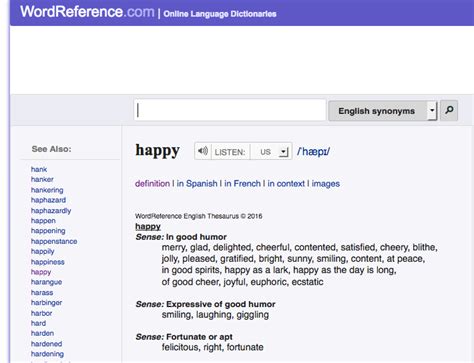The image size is (474, 363).
Task: Click the synonym felicitous
Action: [180, 347]
